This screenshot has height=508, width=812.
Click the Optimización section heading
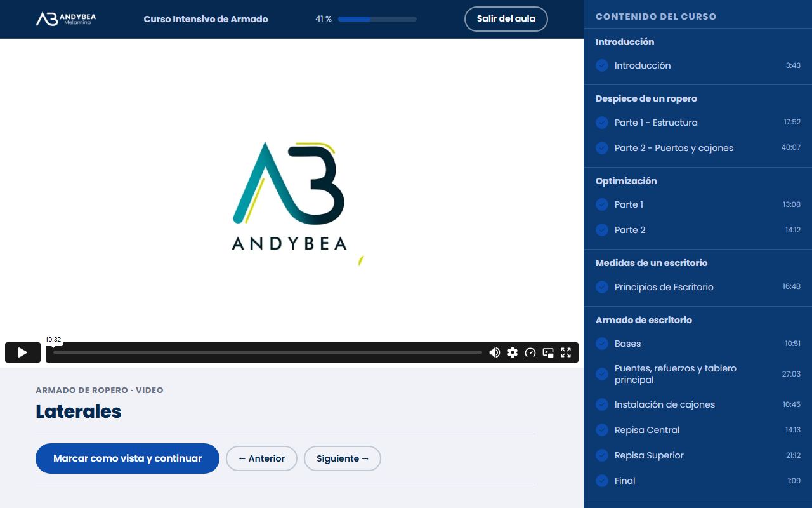point(626,181)
